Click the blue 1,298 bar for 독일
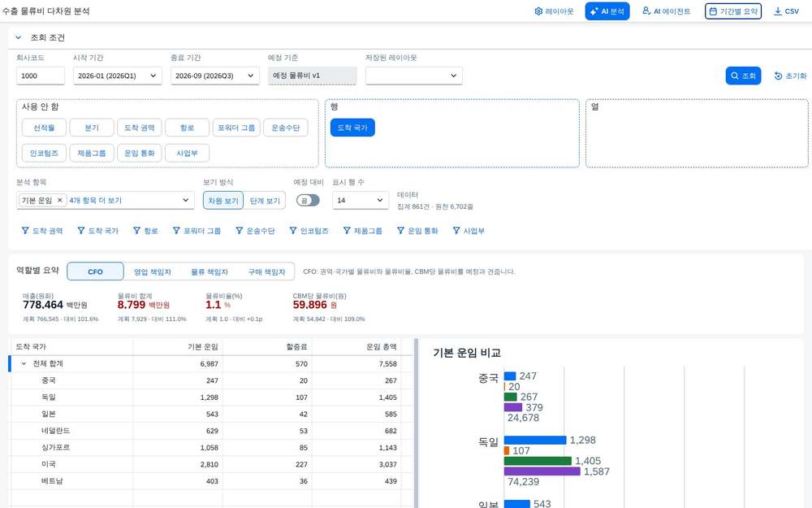Image resolution: width=812 pixels, height=508 pixels. tap(535, 440)
